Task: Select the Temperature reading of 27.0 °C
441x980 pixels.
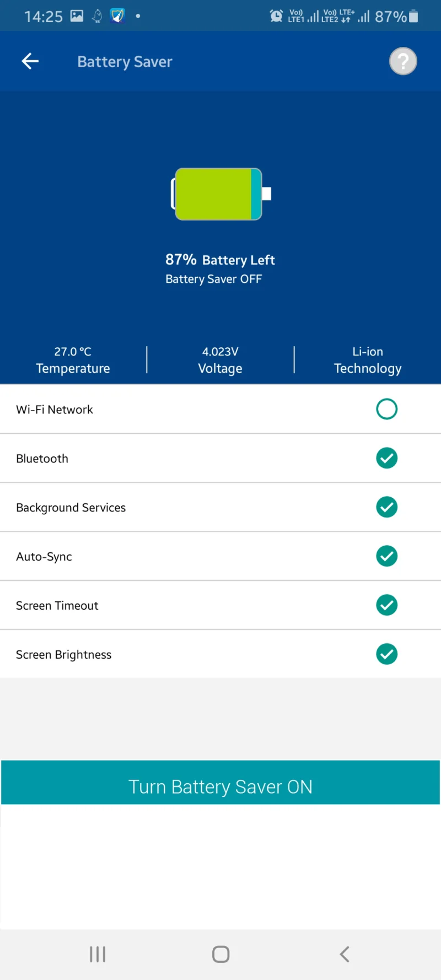Action: 73,359
